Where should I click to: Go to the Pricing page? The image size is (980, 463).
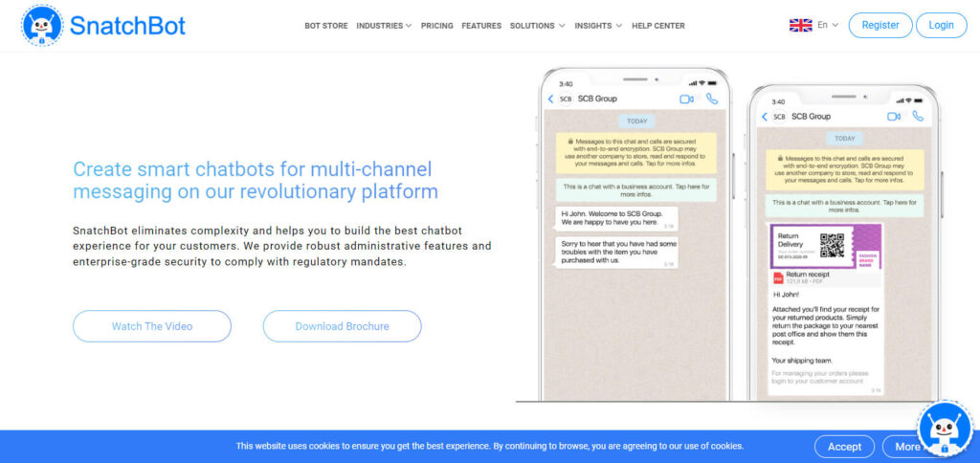pyautogui.click(x=436, y=26)
